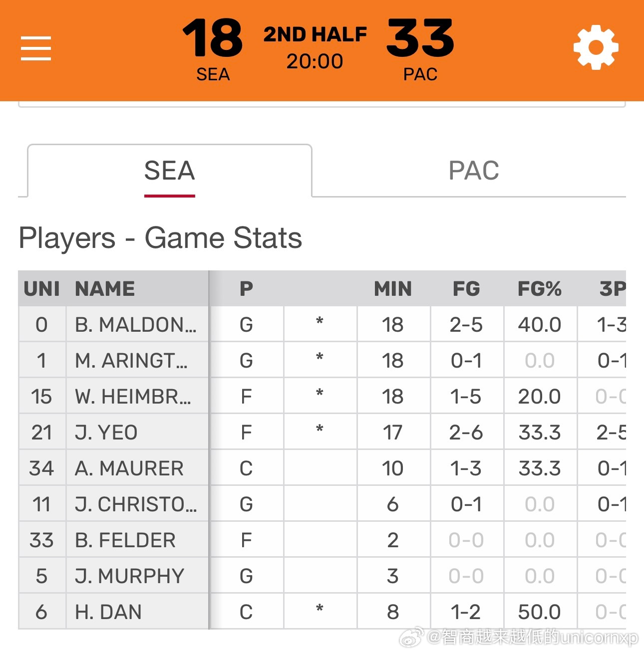The image size is (644, 654).
Task: Click the NAME column header
Action: point(105,289)
